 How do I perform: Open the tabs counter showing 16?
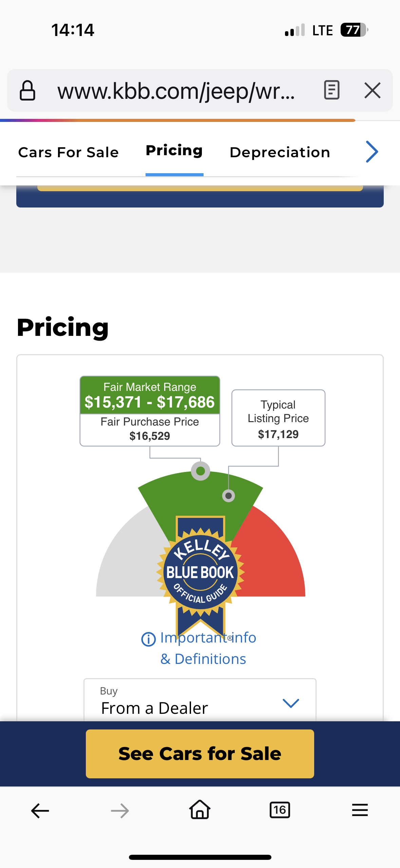tap(280, 810)
